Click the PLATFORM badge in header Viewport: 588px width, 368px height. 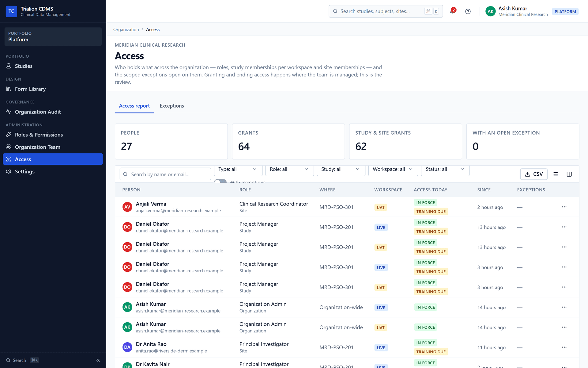pos(565,11)
